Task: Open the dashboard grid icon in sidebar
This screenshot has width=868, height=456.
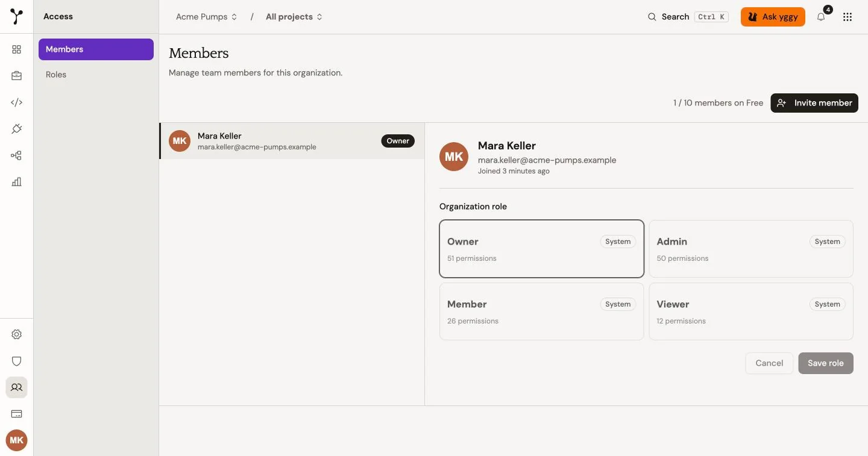Action: pos(16,49)
